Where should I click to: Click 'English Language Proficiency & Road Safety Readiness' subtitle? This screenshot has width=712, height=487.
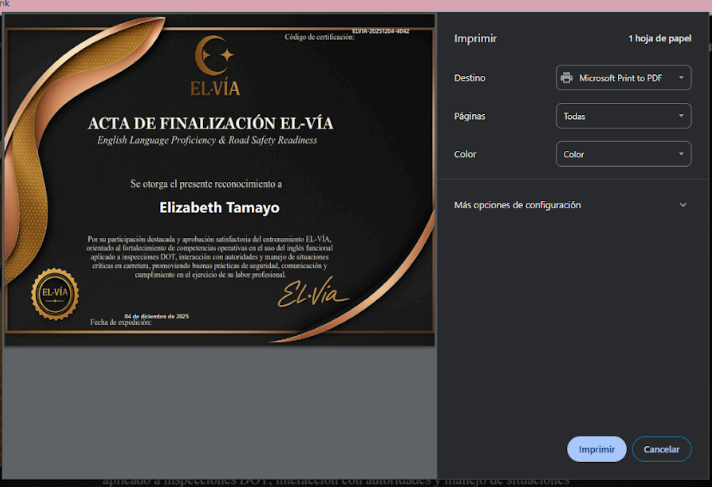tap(207, 140)
